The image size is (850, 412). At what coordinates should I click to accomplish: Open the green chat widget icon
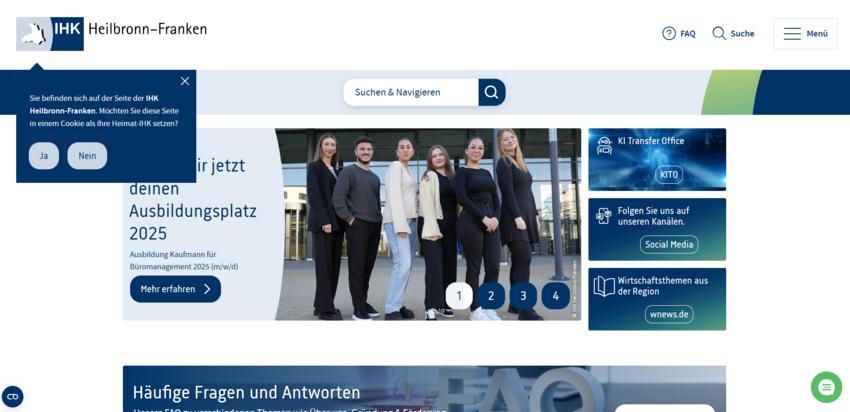826,387
